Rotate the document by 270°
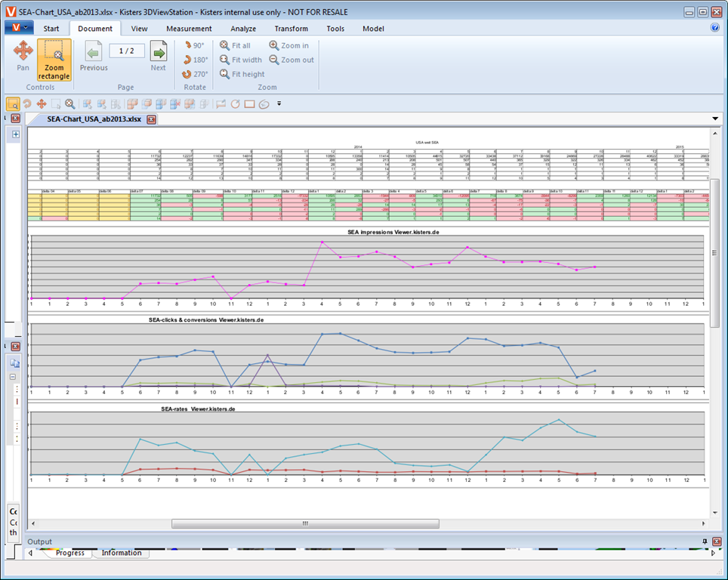Screen dimensions: 728x580 point(195,74)
